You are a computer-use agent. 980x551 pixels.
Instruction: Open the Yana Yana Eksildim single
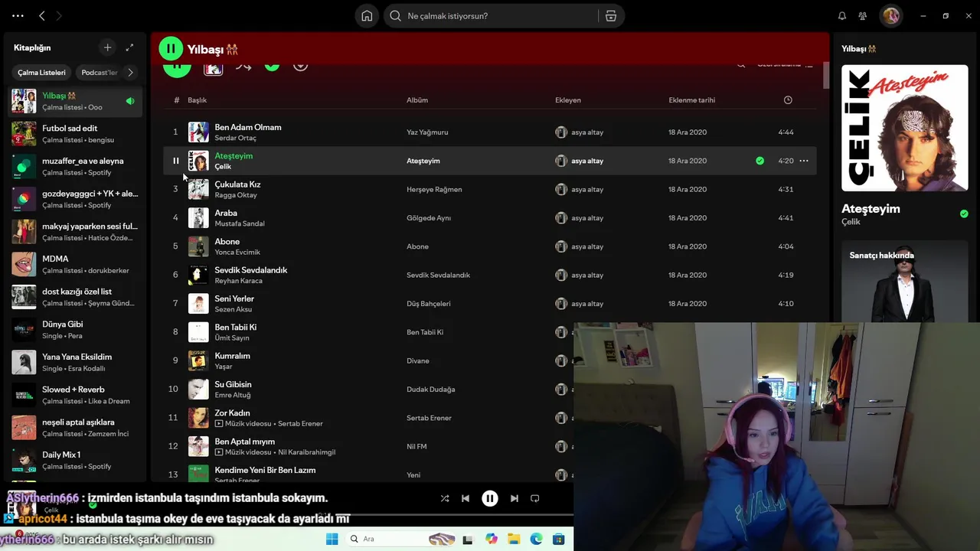[x=76, y=363]
